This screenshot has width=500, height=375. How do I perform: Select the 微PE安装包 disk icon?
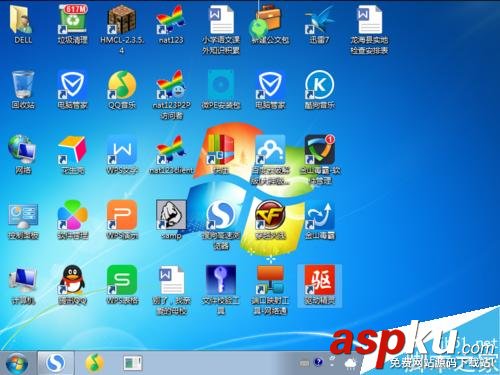pos(220,85)
